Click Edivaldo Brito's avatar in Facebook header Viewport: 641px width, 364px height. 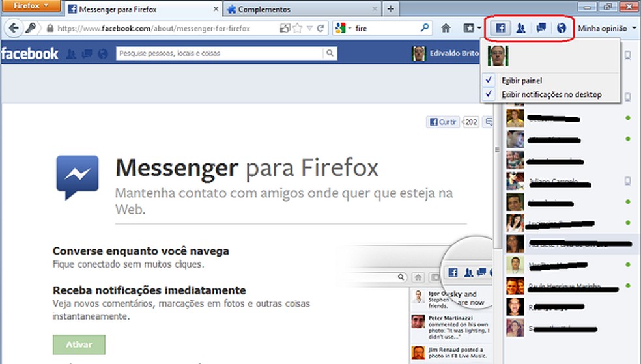pyautogui.click(x=419, y=53)
